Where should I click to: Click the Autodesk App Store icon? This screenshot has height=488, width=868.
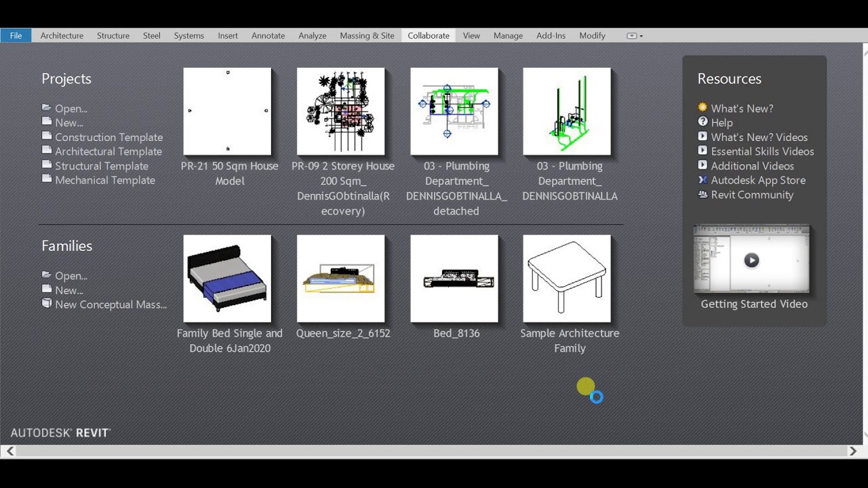(703, 179)
